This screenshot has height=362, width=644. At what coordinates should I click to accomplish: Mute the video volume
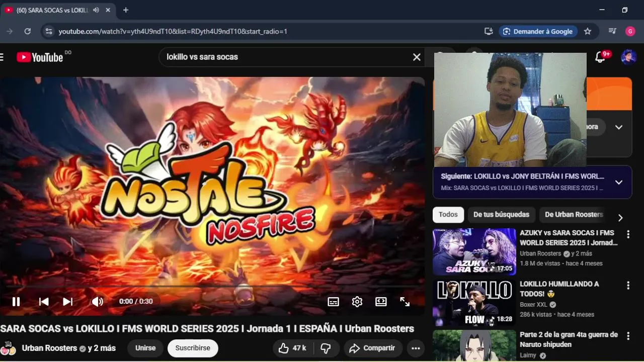(97, 302)
